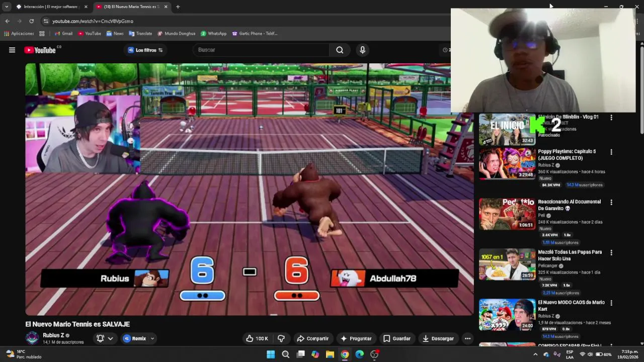644x362 pixels.
Task: Expand notification options chevron next to bell
Action: click(x=110, y=338)
